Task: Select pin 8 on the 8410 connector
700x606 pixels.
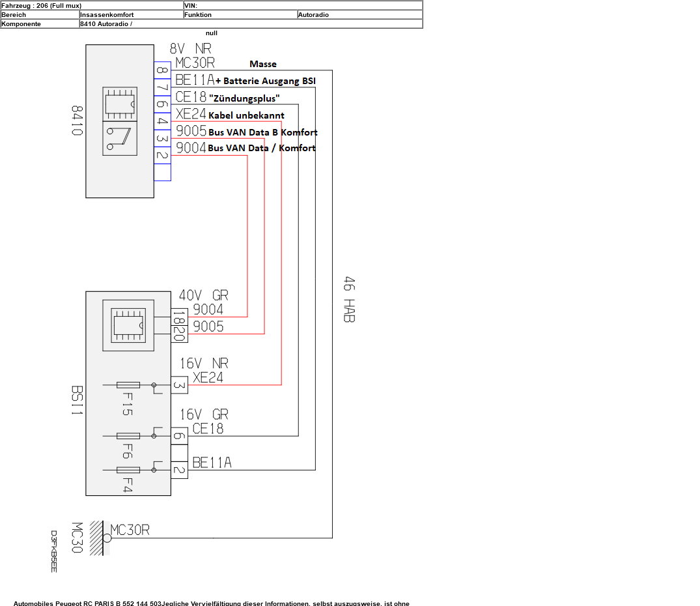Action: (162, 70)
